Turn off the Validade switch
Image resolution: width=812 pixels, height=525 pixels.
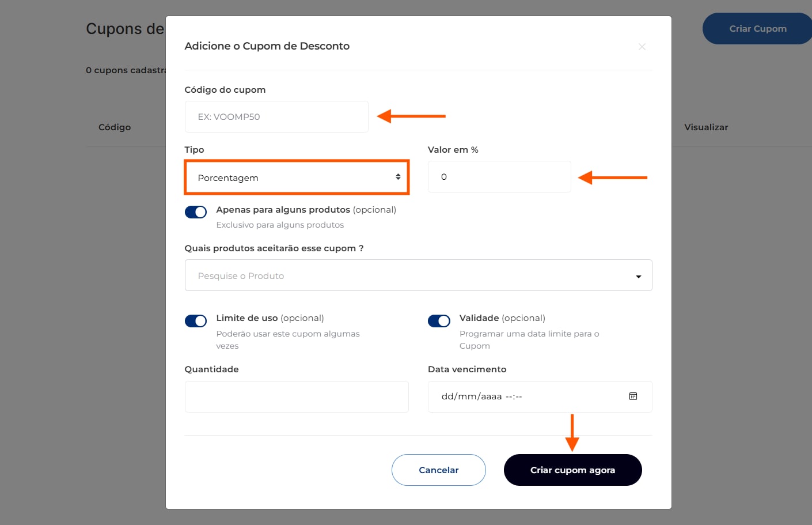[x=439, y=321]
